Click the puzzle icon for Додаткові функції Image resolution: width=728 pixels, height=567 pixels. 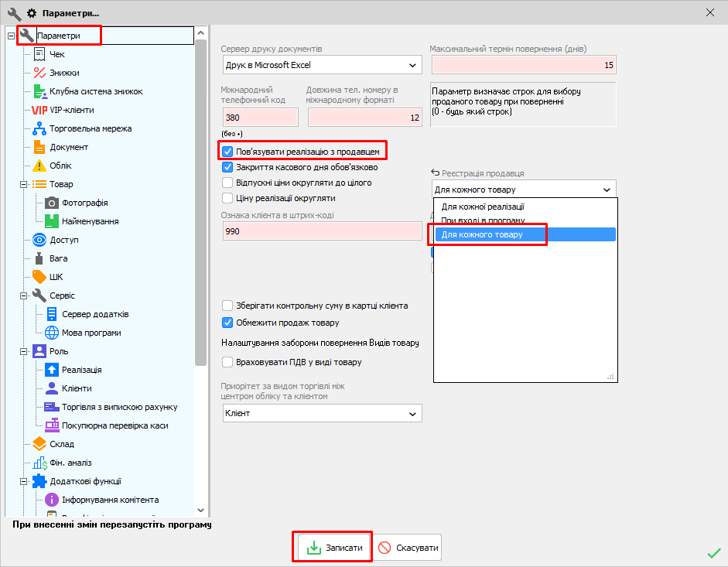[x=39, y=481]
